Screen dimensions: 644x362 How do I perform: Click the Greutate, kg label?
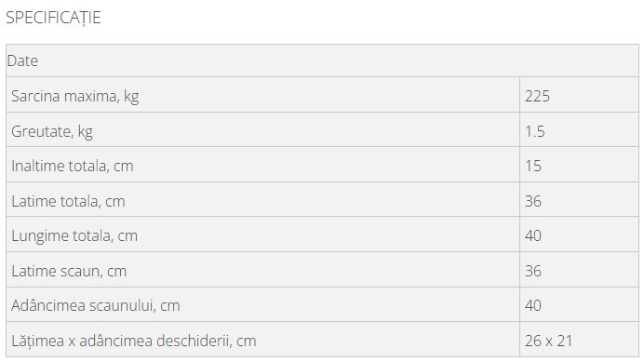coord(52,131)
